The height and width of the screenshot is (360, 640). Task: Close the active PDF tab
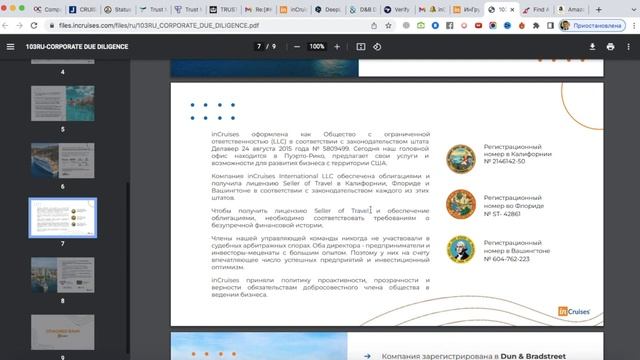tap(512, 9)
